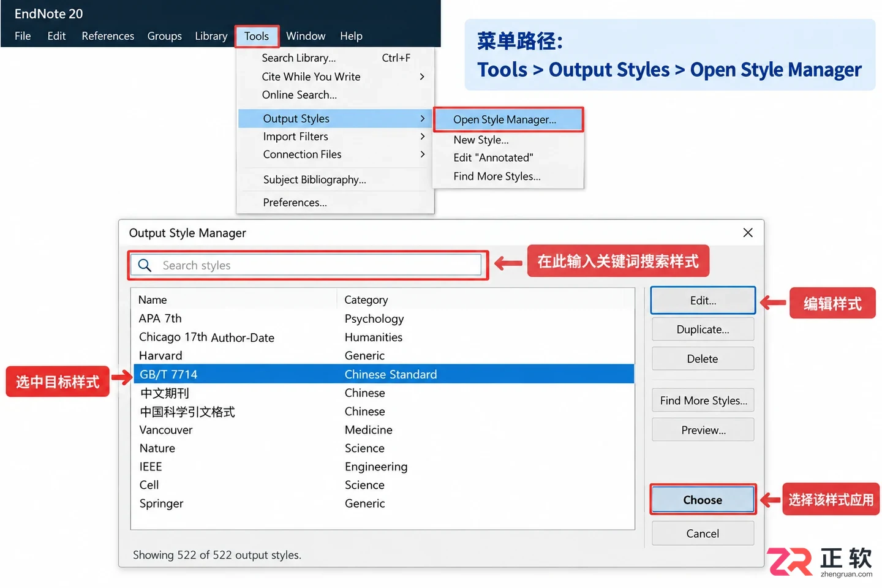Select the Vancouver style row
The height and width of the screenshot is (588, 882).
383,430
